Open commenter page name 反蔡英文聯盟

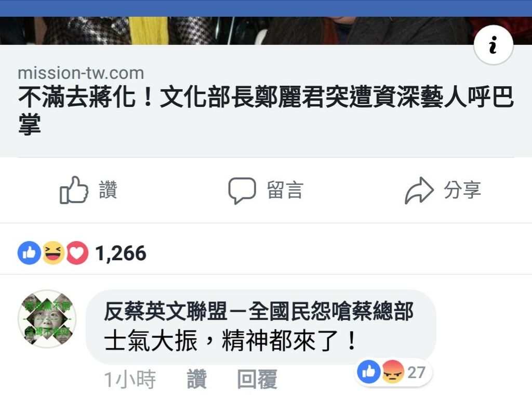[259, 311]
